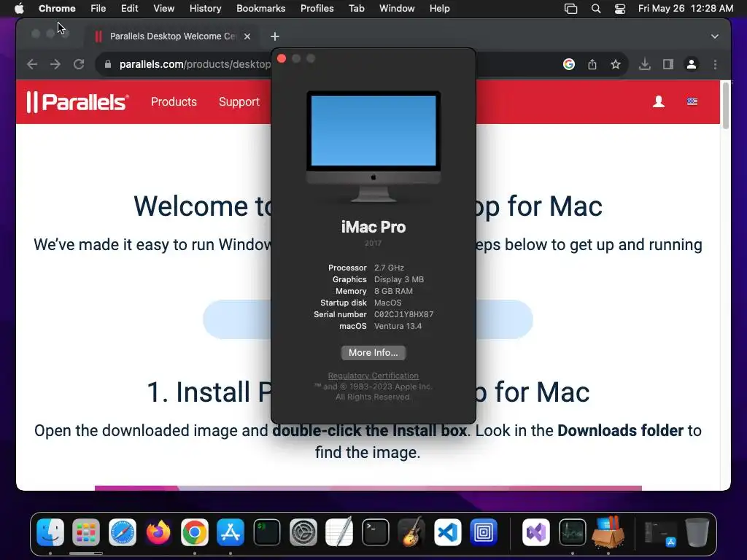
Task: Open Chrome three-dot menu
Action: click(715, 64)
